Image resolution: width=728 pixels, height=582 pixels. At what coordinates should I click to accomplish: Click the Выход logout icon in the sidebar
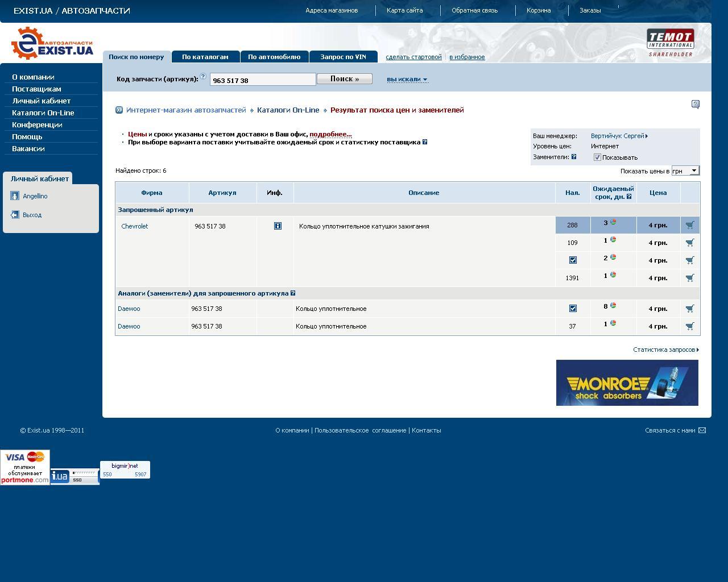click(15, 215)
